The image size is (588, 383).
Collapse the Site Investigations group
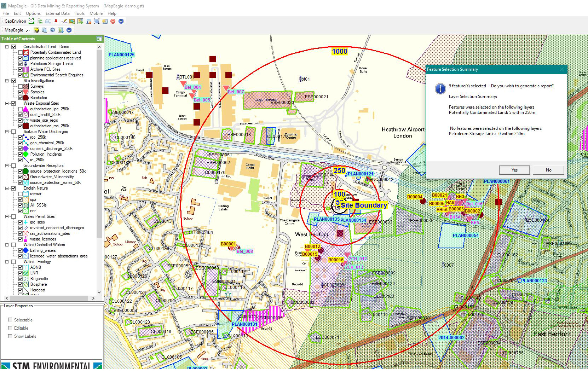[x=7, y=81]
